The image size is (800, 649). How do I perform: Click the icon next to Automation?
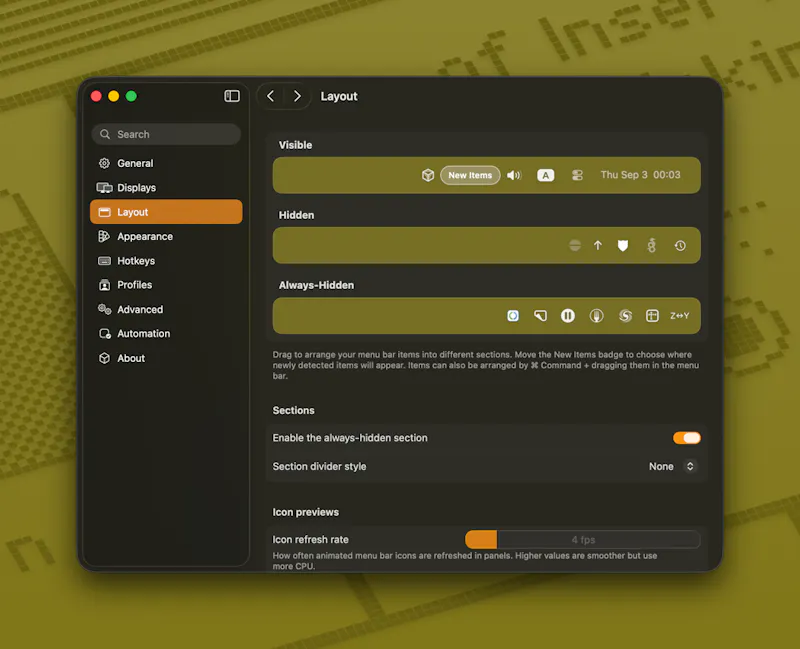pos(105,334)
